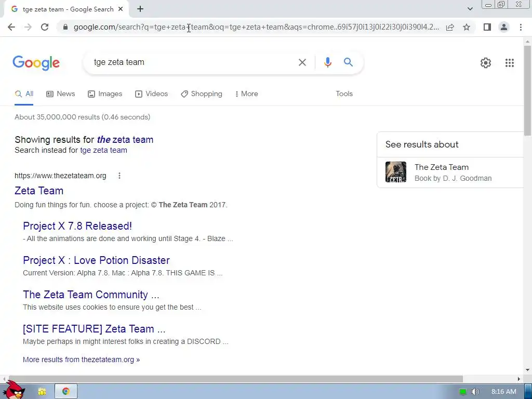Switch to the Videos tab
Screen dimensions: 532x399
coord(151,94)
